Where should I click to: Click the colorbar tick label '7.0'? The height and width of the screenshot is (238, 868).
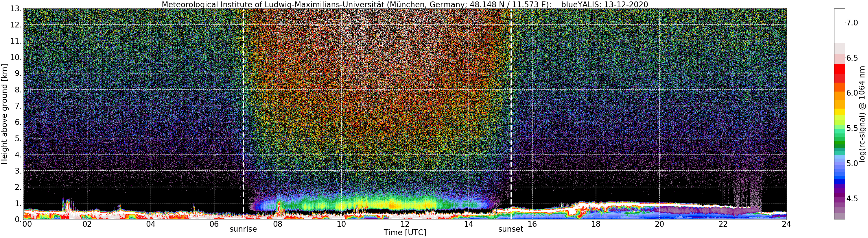pyautogui.click(x=852, y=23)
